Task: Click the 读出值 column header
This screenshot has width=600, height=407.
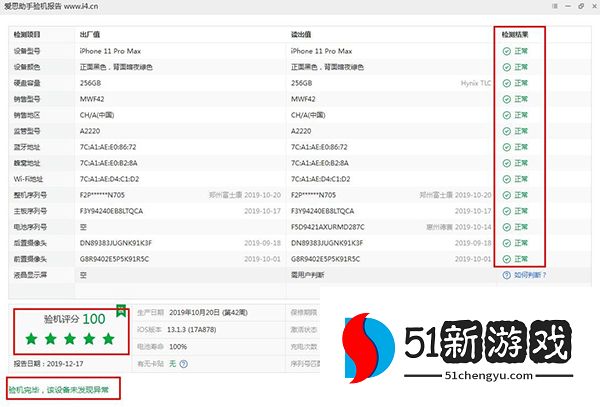Action: (301, 32)
